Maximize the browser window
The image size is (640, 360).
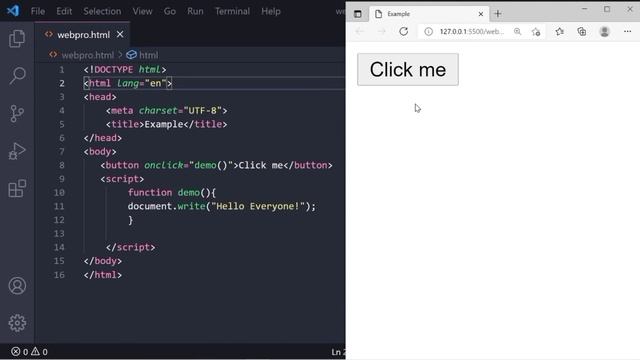(607, 9)
